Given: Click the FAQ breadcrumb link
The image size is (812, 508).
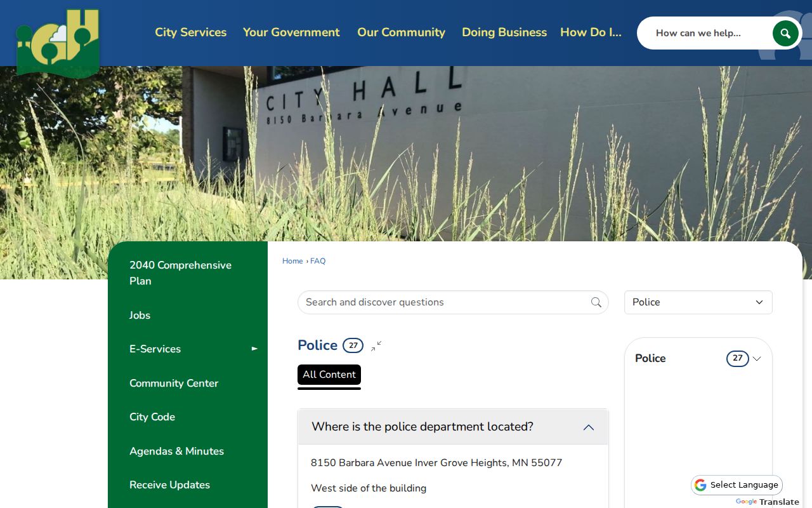Looking at the screenshot, I should coord(318,261).
